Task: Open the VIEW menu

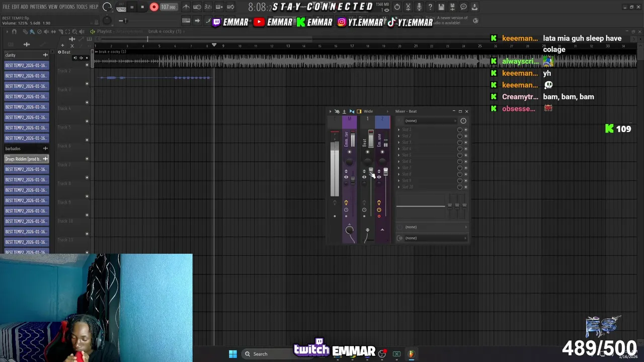Action: (x=53, y=7)
